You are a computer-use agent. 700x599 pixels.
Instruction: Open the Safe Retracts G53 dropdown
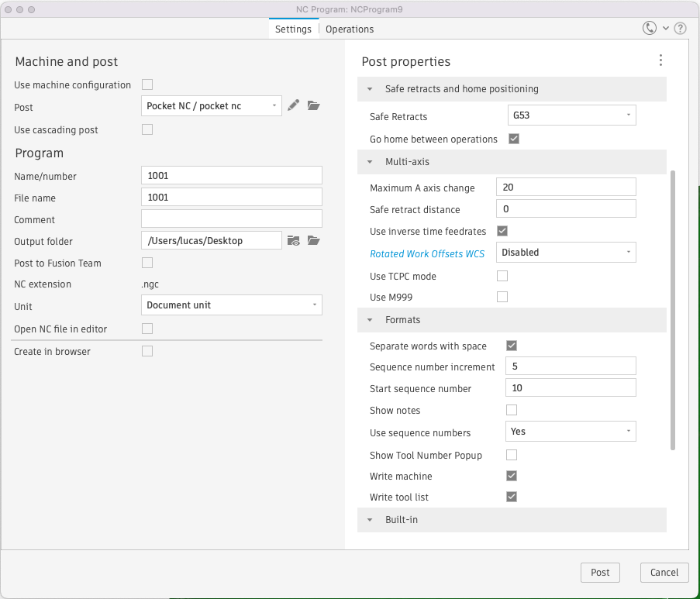[x=571, y=115]
